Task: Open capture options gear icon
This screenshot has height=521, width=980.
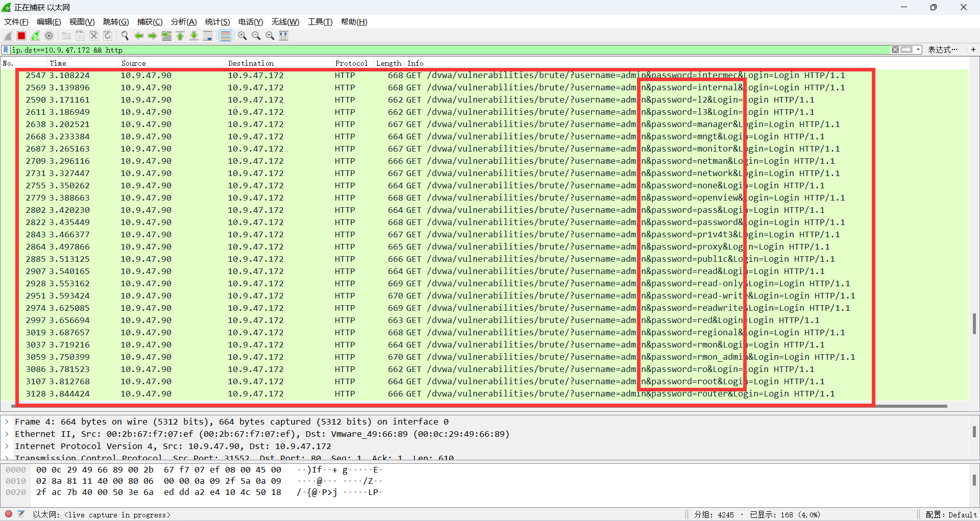Action: point(49,36)
